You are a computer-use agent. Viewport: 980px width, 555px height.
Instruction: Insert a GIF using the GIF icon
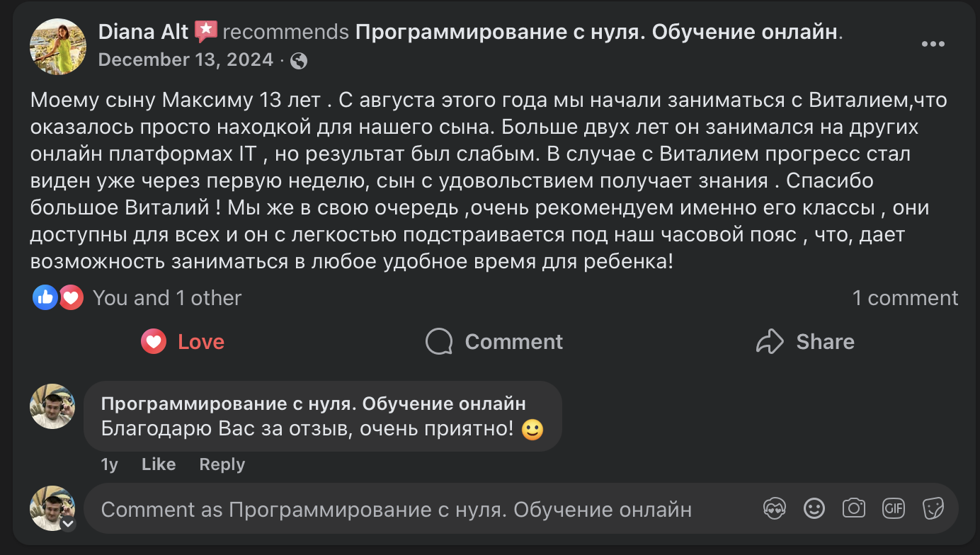pyautogui.click(x=894, y=508)
